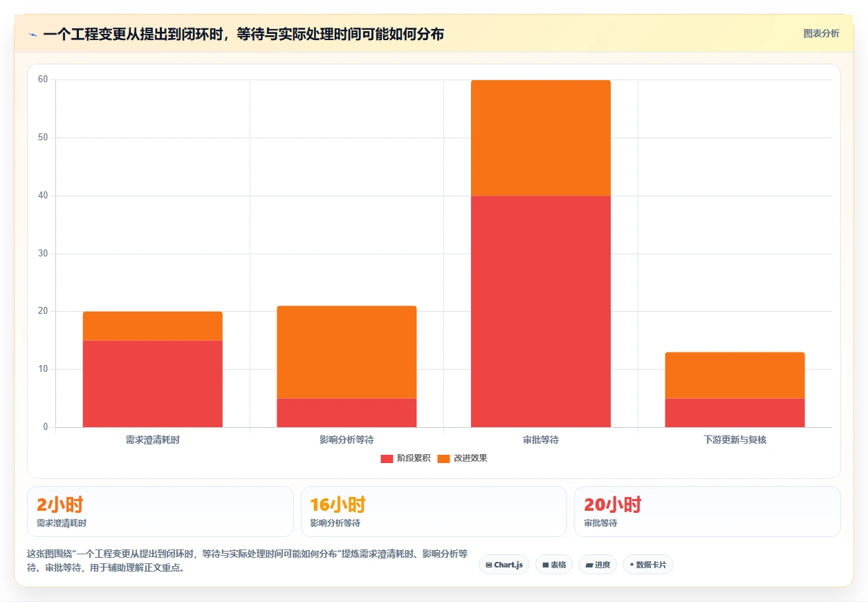The height and width of the screenshot is (602, 868).
Task: Click the 表格 tag chip
Action: tap(554, 565)
